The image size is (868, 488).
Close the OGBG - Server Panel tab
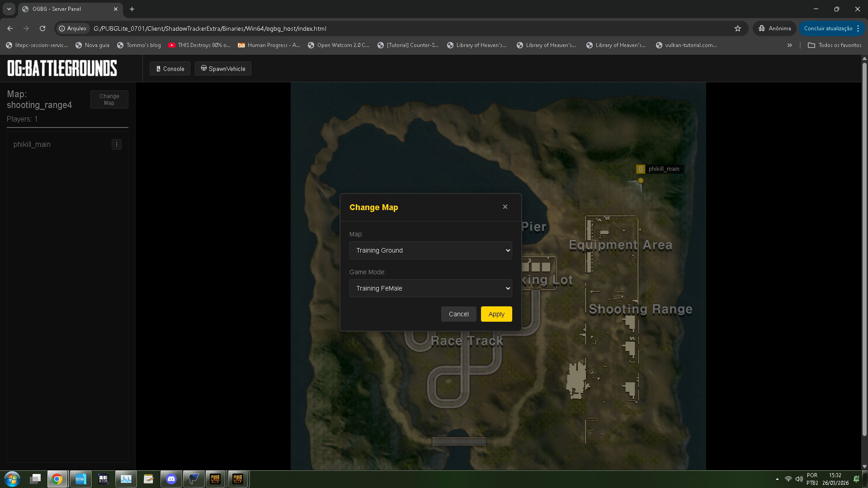[x=116, y=9]
